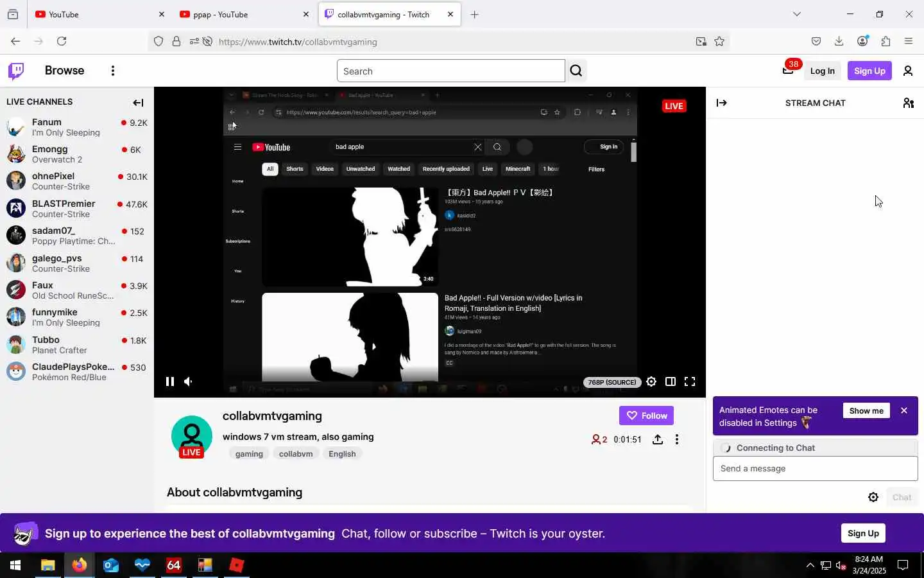Open the three-dot more menu beside Browse
The image size is (924, 578).
[x=113, y=71]
